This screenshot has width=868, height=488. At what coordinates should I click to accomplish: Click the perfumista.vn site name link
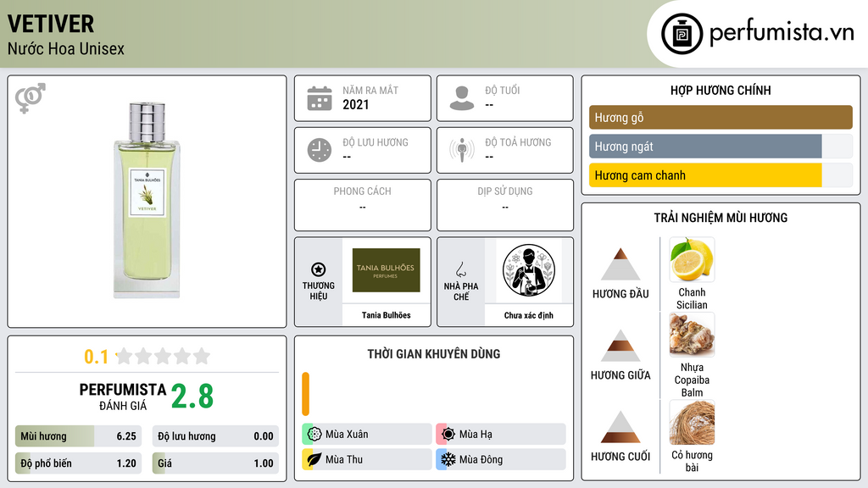pyautogui.click(x=782, y=33)
